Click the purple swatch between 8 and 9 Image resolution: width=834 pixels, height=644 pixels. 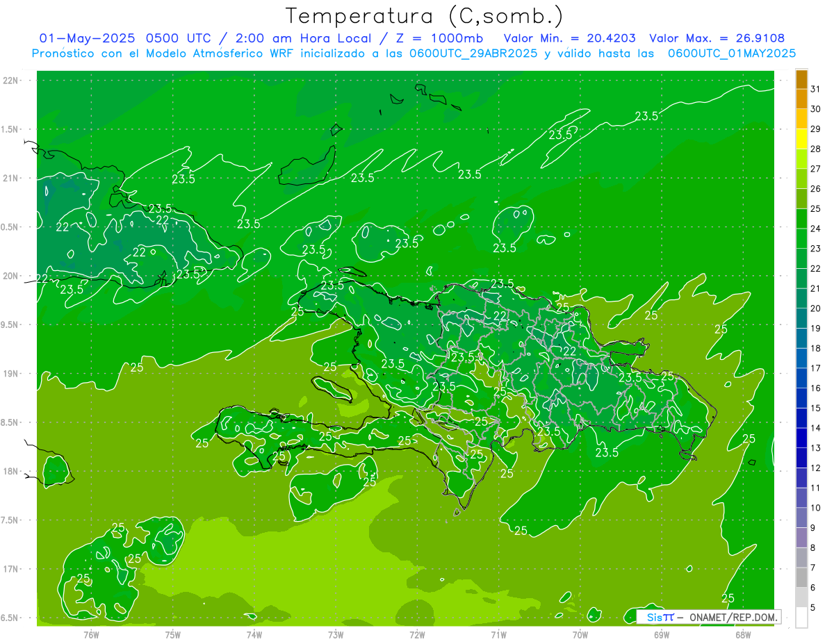click(x=801, y=538)
